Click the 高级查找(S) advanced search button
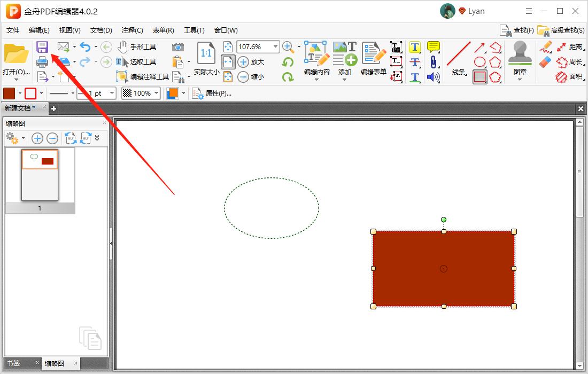This screenshot has height=374, width=588. 561,30
